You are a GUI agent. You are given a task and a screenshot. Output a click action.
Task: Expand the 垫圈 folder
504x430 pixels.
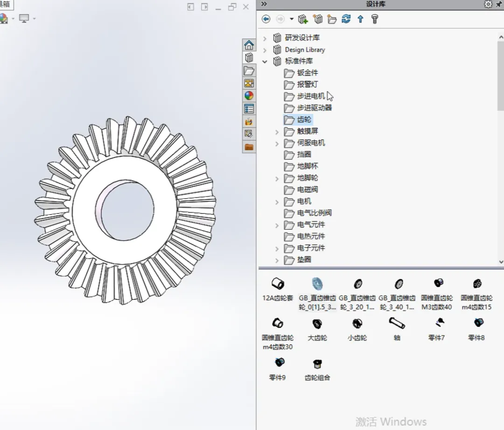click(x=277, y=261)
